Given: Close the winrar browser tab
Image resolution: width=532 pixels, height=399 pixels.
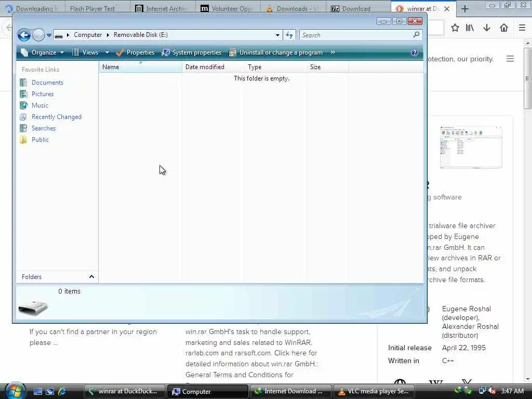Looking at the screenshot, I should pos(447,9).
